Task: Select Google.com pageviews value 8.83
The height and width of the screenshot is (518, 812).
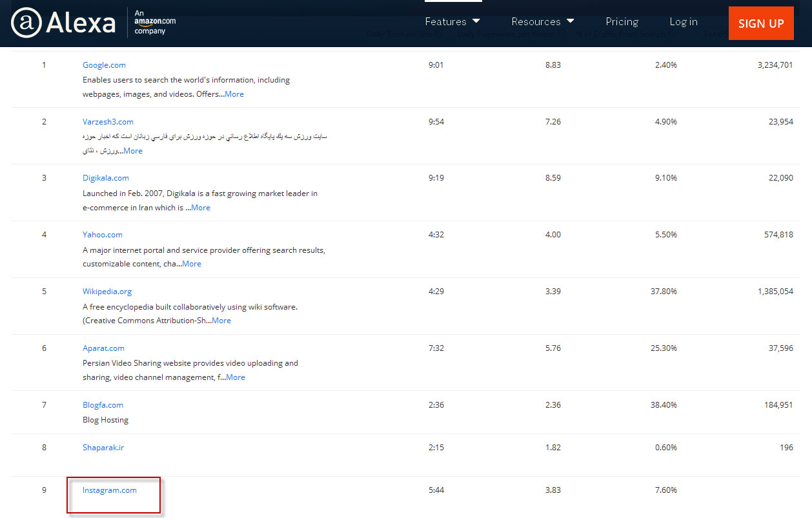Action: pyautogui.click(x=553, y=65)
